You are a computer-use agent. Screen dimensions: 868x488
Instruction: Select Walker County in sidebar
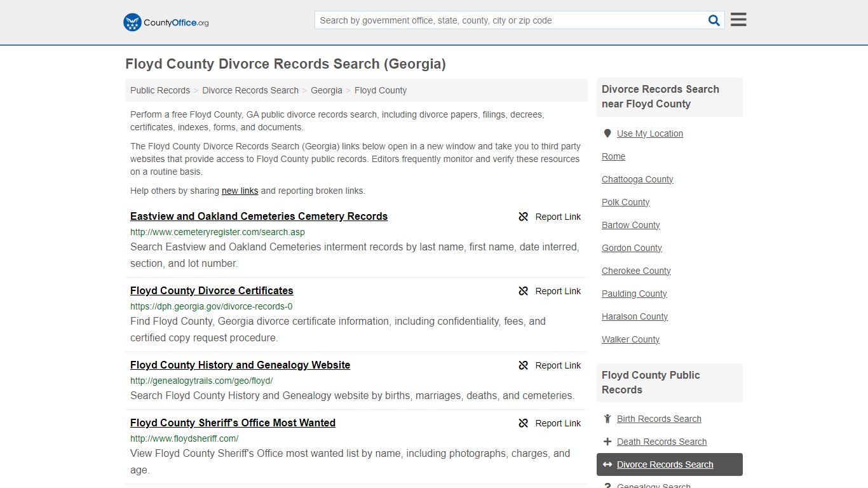pos(631,339)
